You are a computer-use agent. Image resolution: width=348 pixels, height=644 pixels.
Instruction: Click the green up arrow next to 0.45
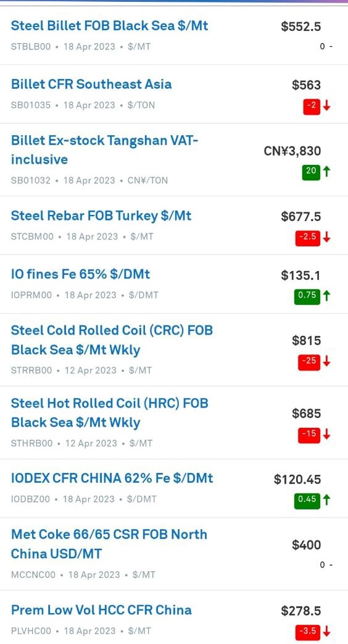pyautogui.click(x=326, y=500)
